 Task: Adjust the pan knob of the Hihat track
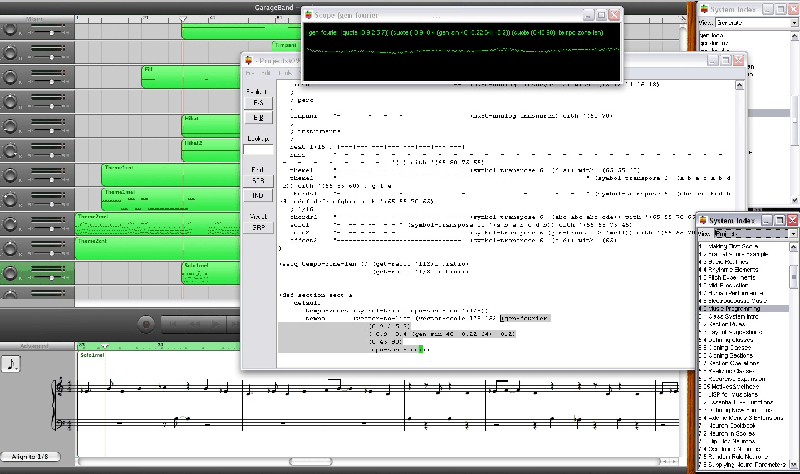[9, 126]
